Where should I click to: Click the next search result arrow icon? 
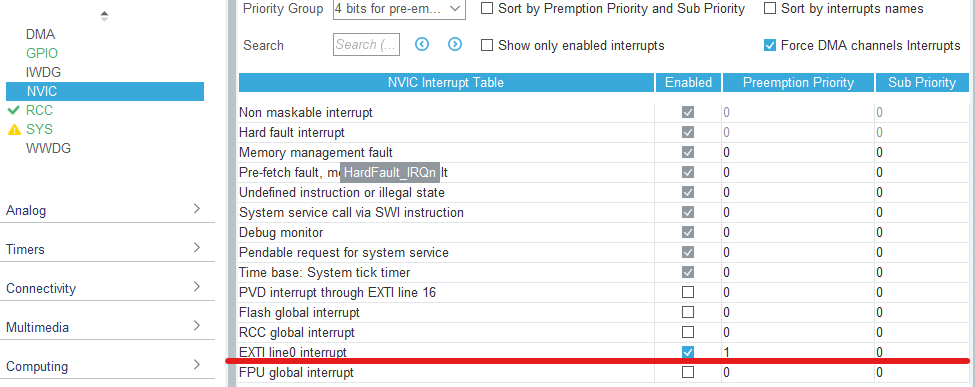[x=455, y=44]
